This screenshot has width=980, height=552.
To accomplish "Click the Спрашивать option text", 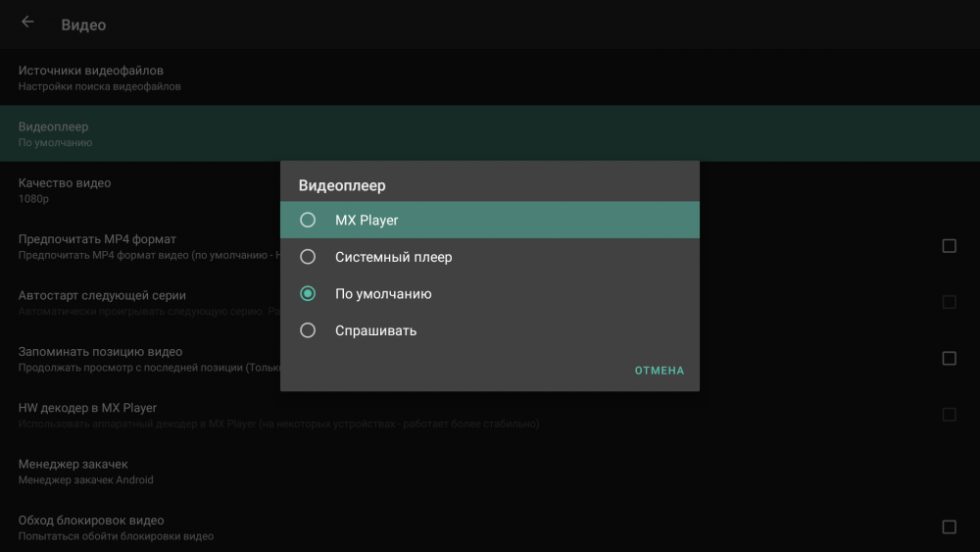I will [375, 330].
